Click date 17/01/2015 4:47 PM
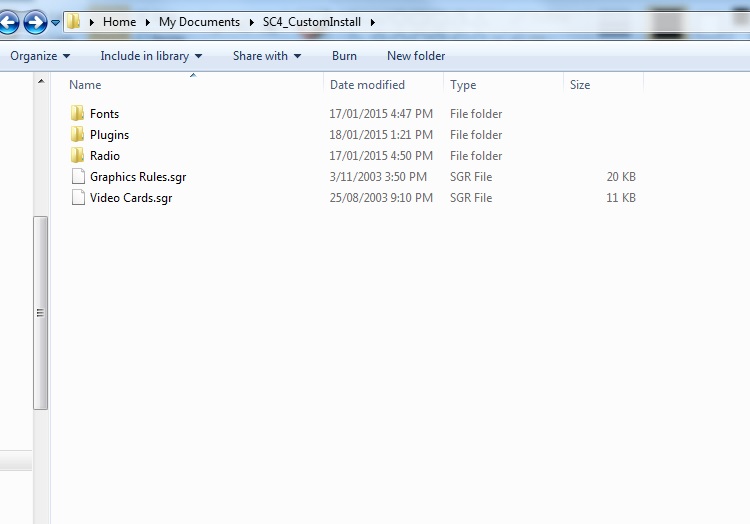The width and height of the screenshot is (750, 524). (x=381, y=114)
